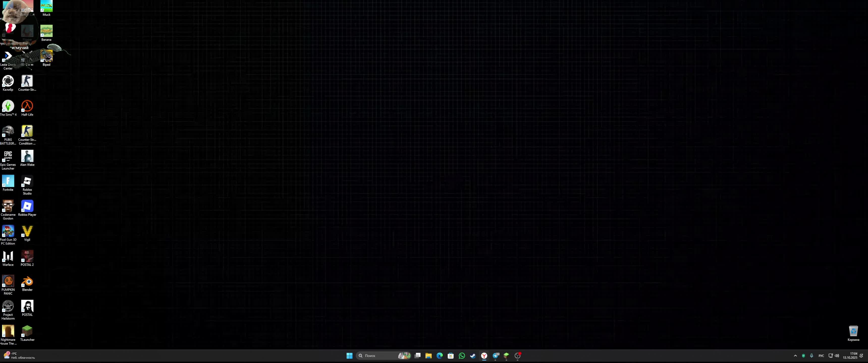868x363 pixels.
Task: Expand hidden system tray icons
Action: [x=795, y=356]
